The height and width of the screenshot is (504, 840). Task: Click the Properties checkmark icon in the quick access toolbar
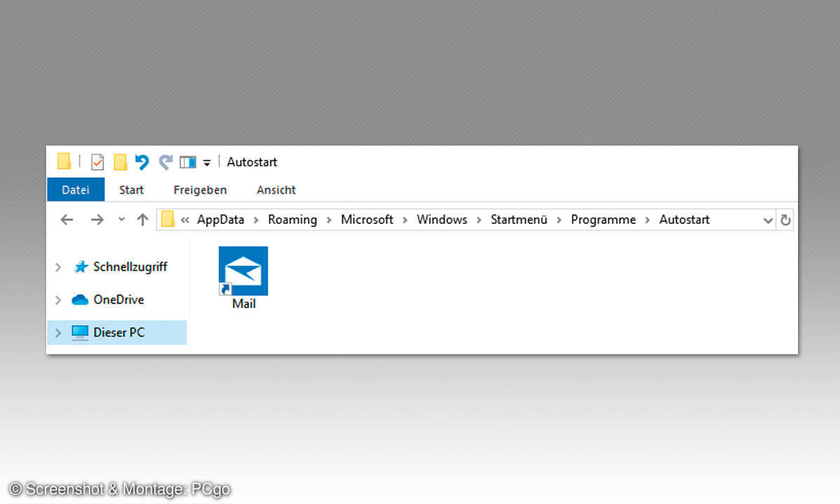(x=97, y=162)
